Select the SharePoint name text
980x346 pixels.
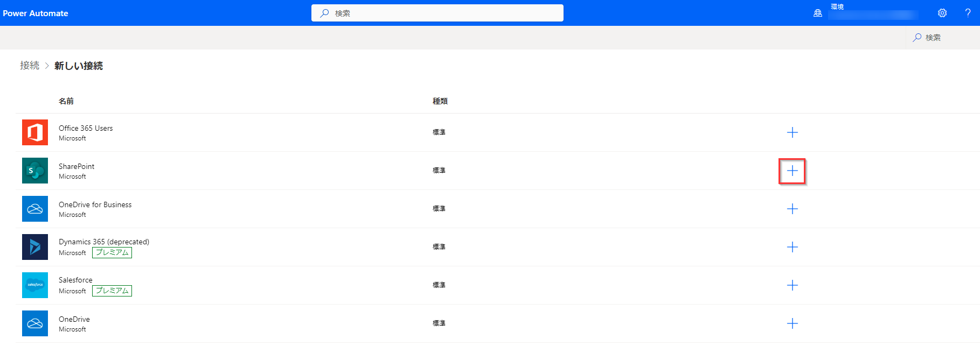77,166
